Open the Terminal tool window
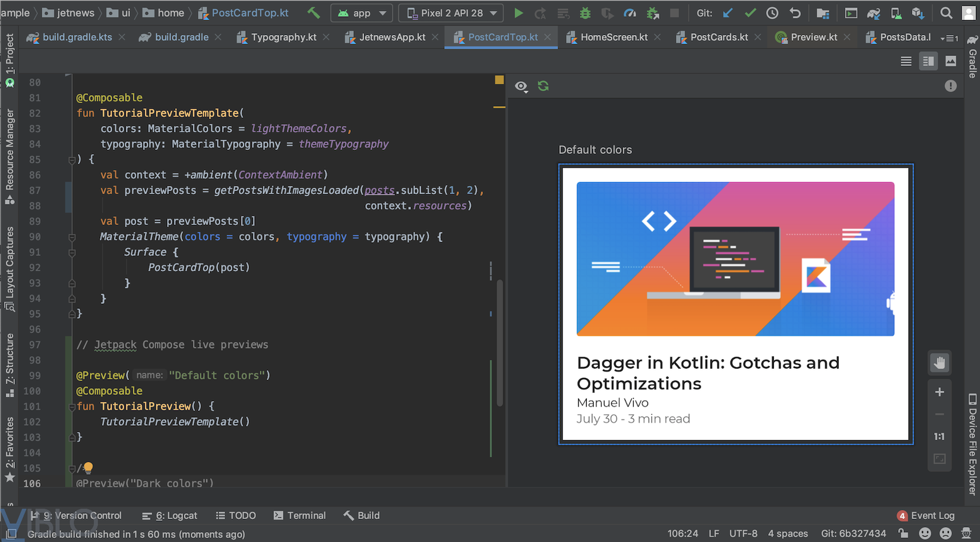This screenshot has height=542, width=980. point(300,515)
